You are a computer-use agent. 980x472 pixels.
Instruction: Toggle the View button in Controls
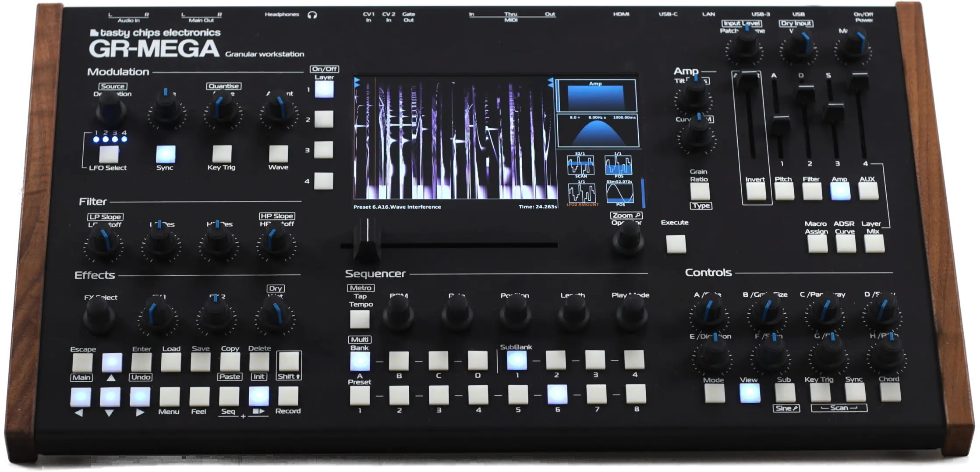tap(750, 393)
